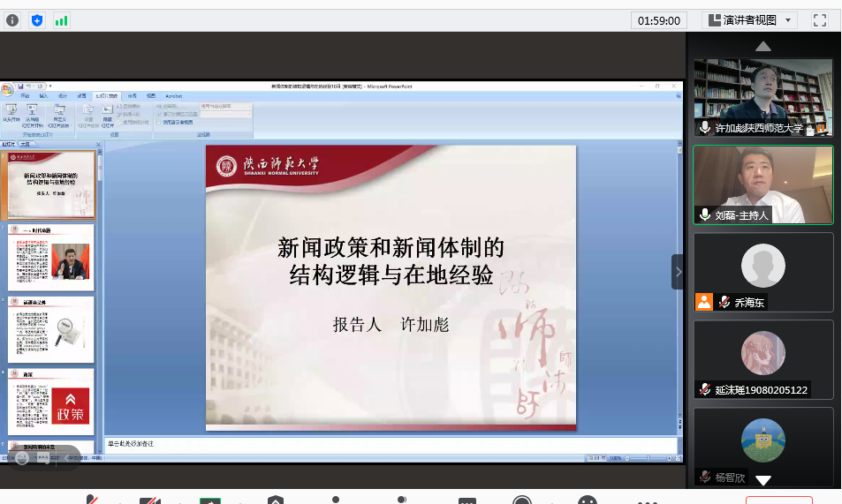Viewport: 842px width, 504px height.
Task: Open the 演讲者视图 view dropdown
Action: [x=749, y=20]
